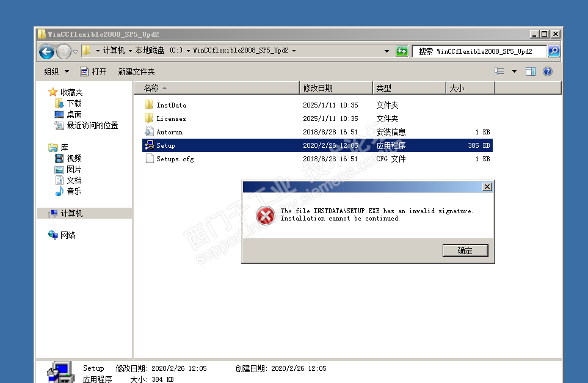Select 计算机 in the navigation pane
Screen dimensions: 588x383
pos(71,213)
